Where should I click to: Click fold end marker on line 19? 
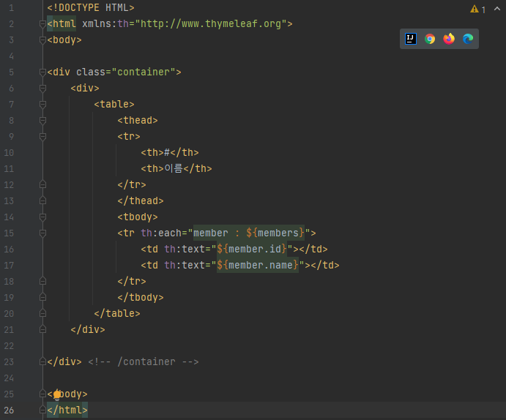click(42, 297)
